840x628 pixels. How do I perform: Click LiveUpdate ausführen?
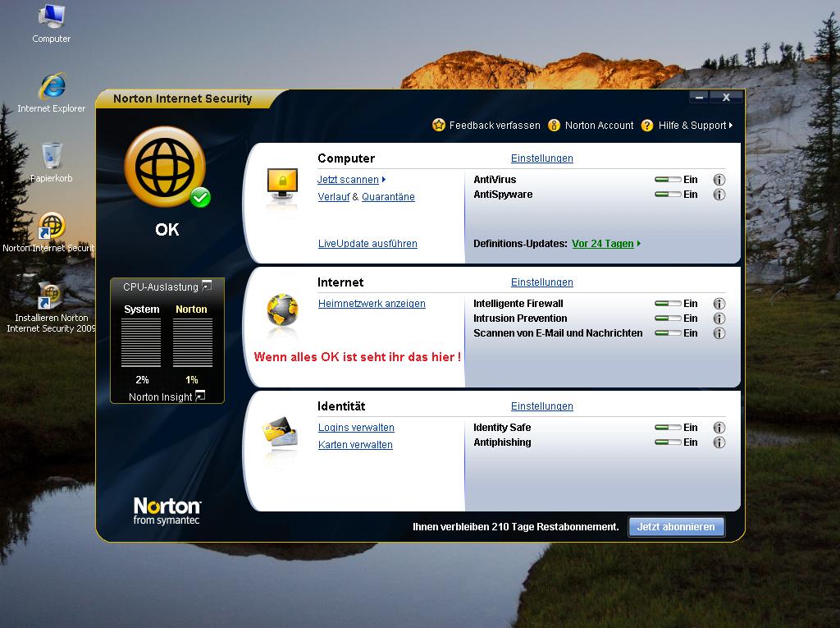pyautogui.click(x=367, y=244)
